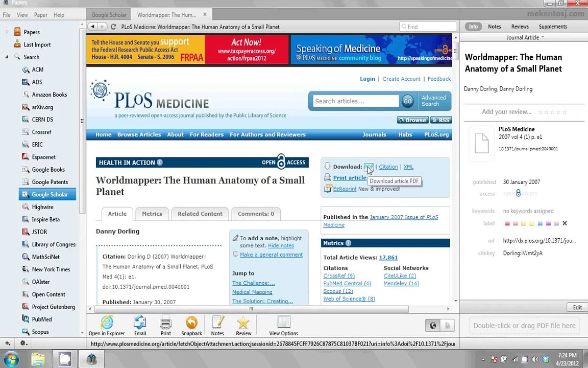Select MathSciNet search source

(x=45, y=257)
